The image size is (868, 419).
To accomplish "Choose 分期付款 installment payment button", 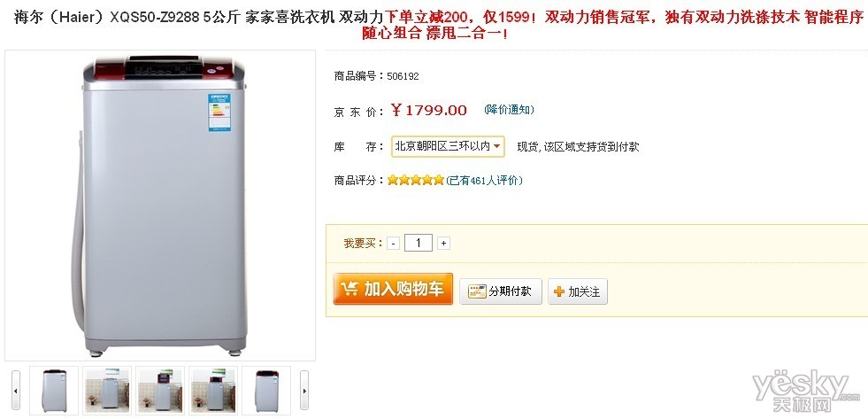I will pos(501,291).
